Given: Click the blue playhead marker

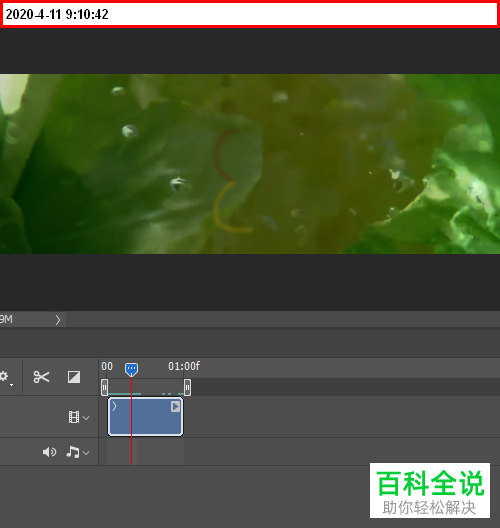Looking at the screenshot, I should [131, 369].
